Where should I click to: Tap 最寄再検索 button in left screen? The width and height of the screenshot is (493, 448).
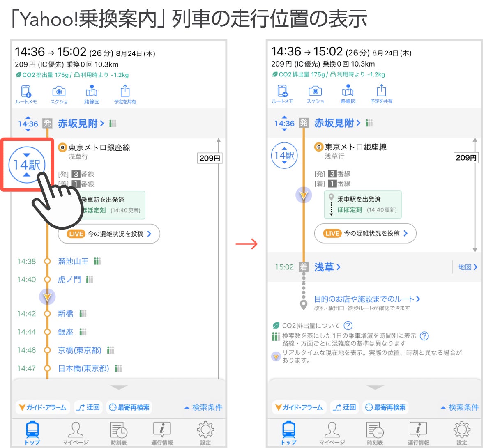coord(129,407)
